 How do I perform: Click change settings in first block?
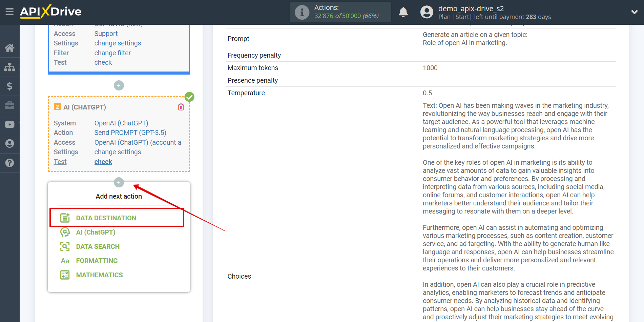(118, 43)
